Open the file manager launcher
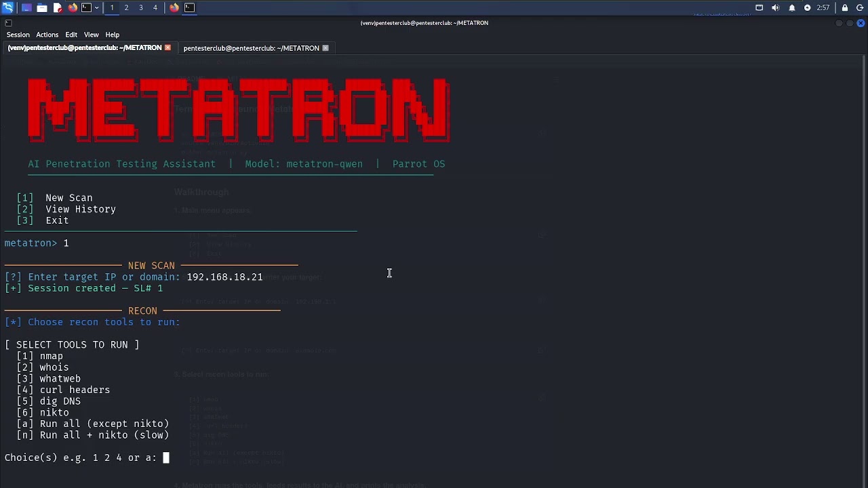This screenshot has width=868, height=488. tap(42, 7)
